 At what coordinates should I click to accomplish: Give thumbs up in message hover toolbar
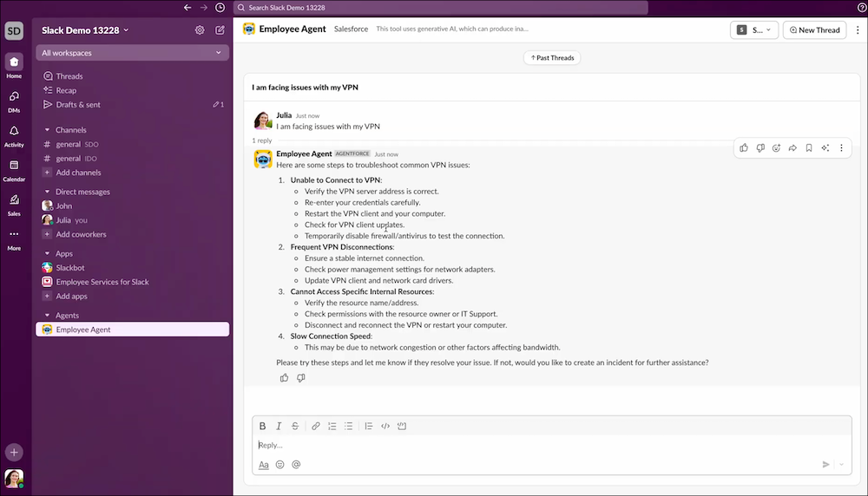point(744,148)
